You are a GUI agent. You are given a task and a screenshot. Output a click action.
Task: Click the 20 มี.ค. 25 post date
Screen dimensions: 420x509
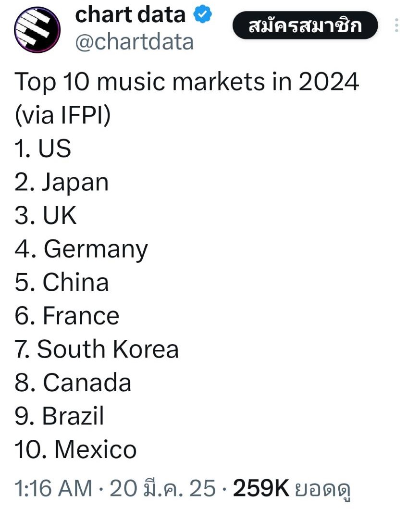coord(163,489)
